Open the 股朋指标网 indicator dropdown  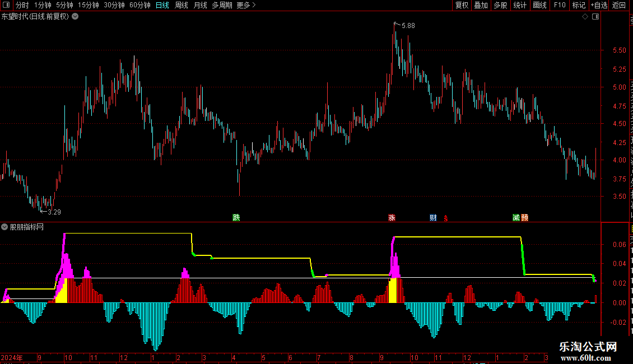4,227
